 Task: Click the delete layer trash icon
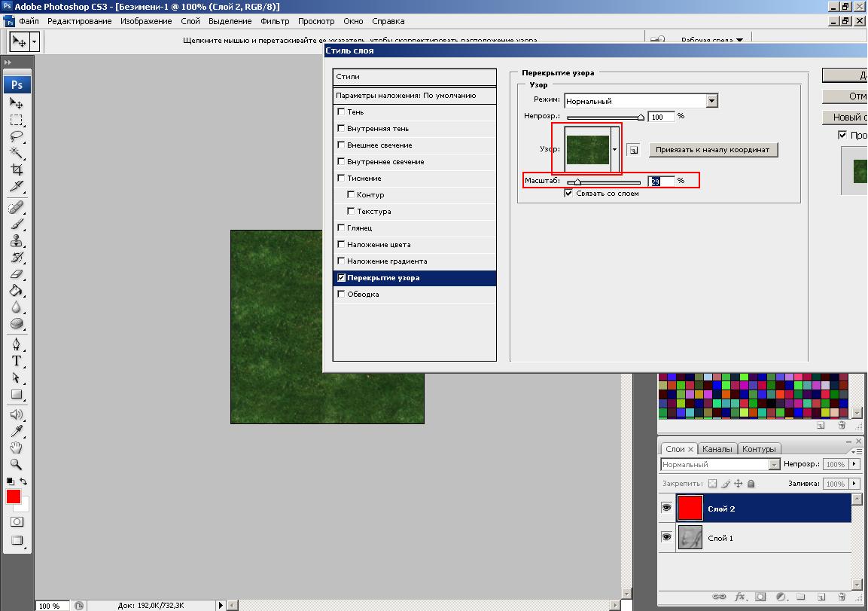tap(842, 597)
